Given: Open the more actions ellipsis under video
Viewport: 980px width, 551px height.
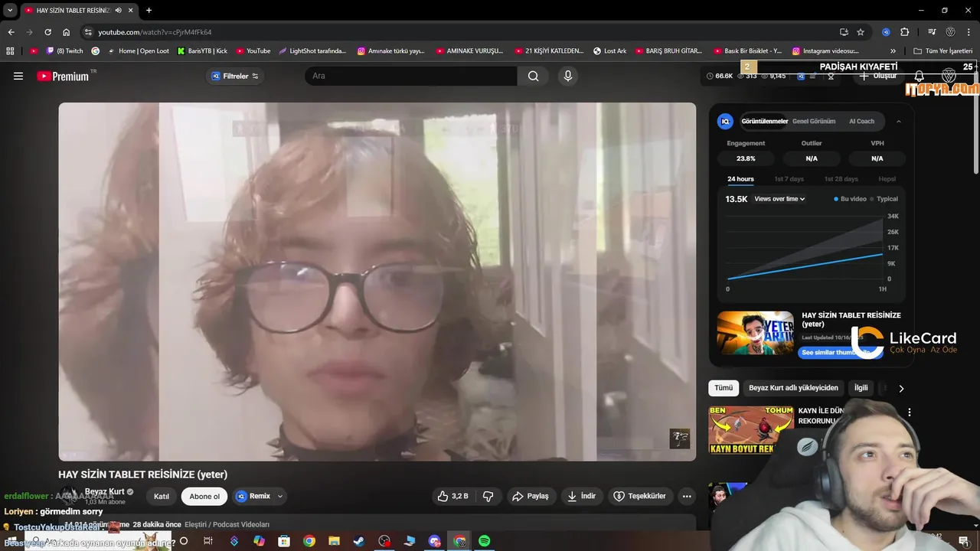Looking at the screenshot, I should point(687,496).
